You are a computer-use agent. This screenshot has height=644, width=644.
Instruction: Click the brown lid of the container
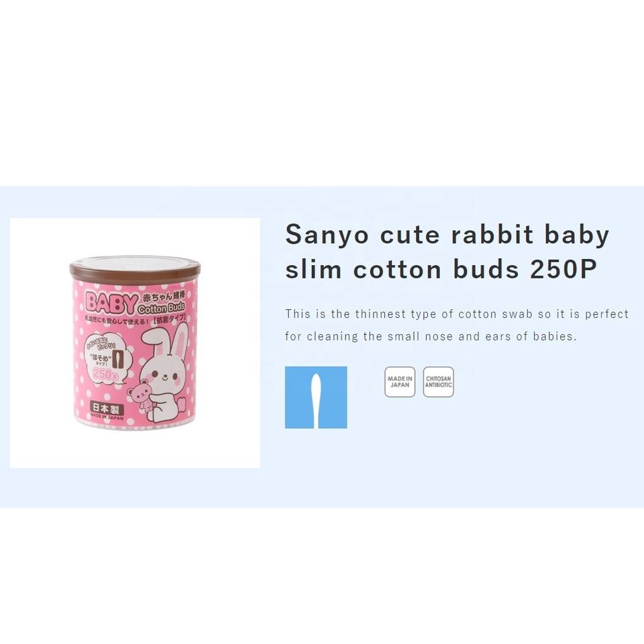pyautogui.click(x=135, y=268)
